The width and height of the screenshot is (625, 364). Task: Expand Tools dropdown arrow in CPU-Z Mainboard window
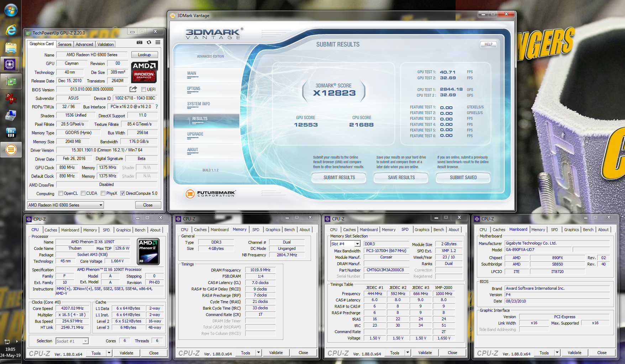tap(557, 353)
